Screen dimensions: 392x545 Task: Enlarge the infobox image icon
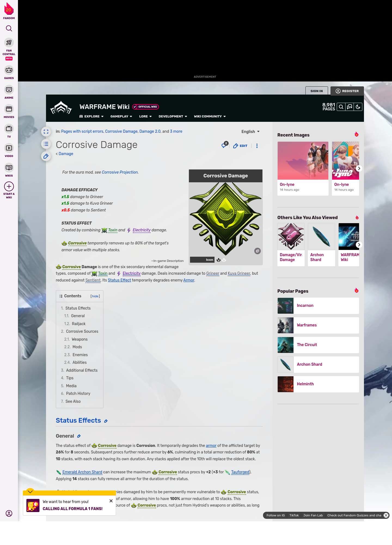[258, 251]
